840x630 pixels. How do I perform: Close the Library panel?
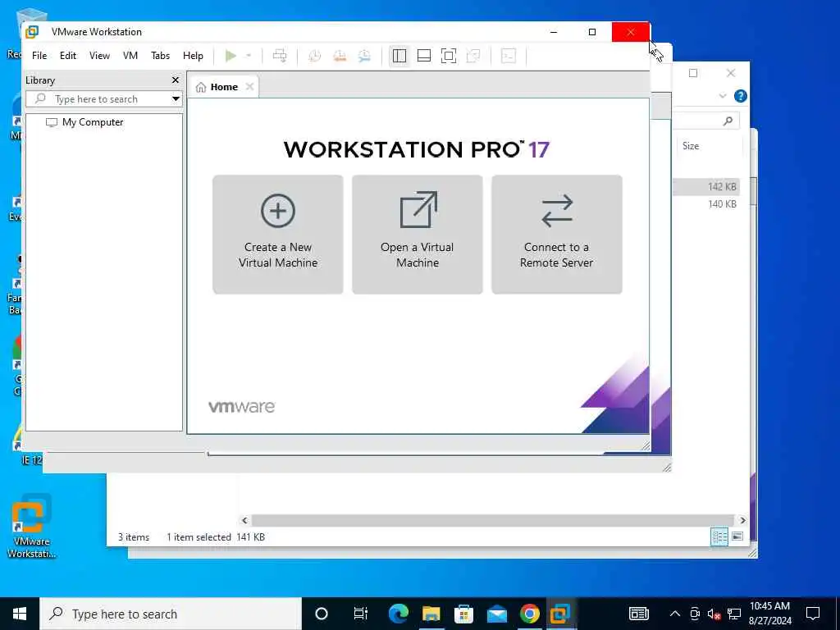point(176,80)
